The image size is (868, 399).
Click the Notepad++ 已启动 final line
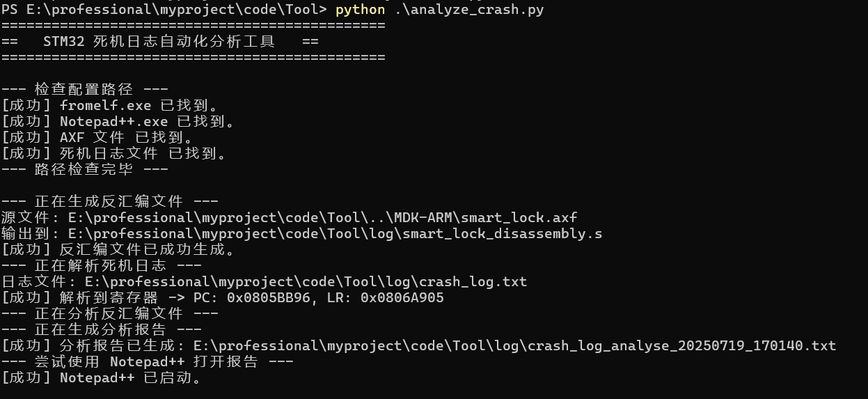101,378
